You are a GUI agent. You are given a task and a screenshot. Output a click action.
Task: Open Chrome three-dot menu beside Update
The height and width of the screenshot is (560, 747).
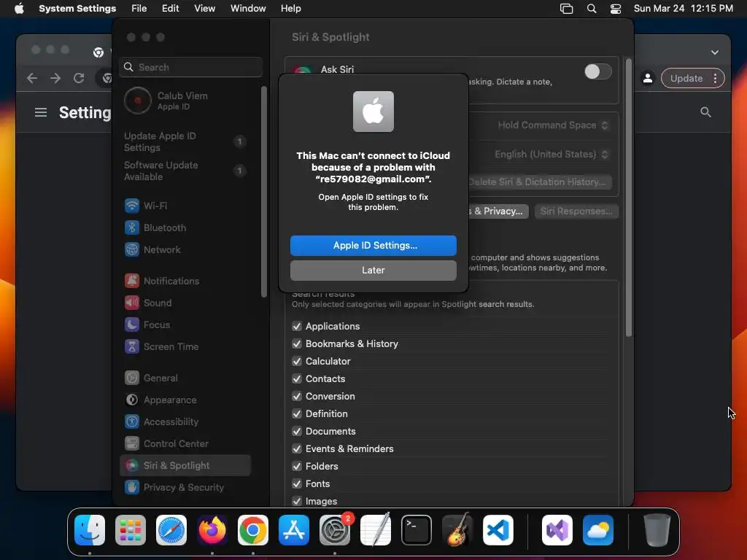pyautogui.click(x=715, y=78)
